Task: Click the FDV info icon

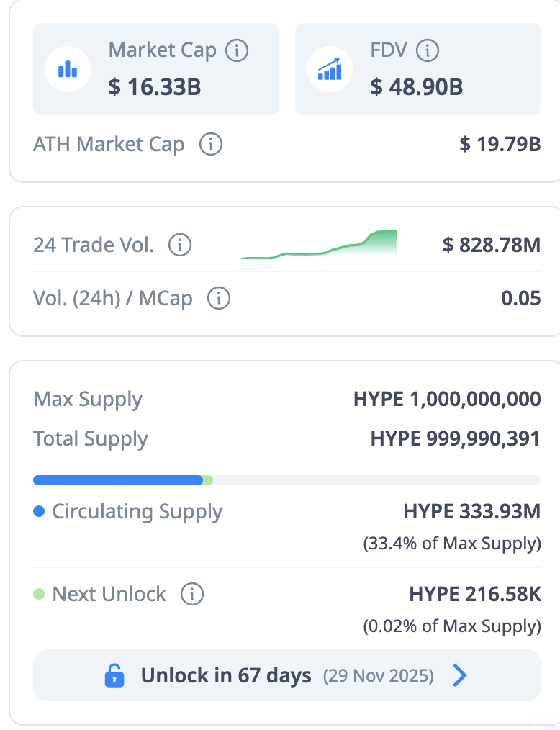Action: (428, 50)
